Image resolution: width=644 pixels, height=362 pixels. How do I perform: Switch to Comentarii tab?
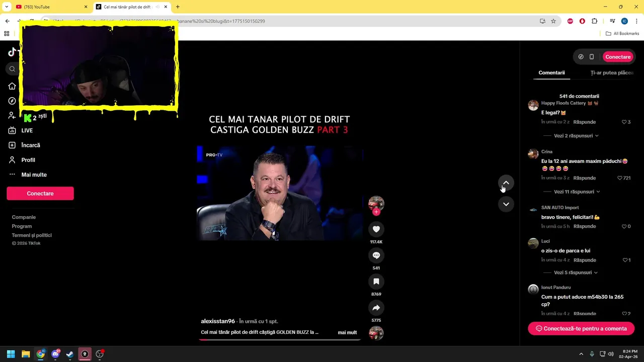coord(551,73)
